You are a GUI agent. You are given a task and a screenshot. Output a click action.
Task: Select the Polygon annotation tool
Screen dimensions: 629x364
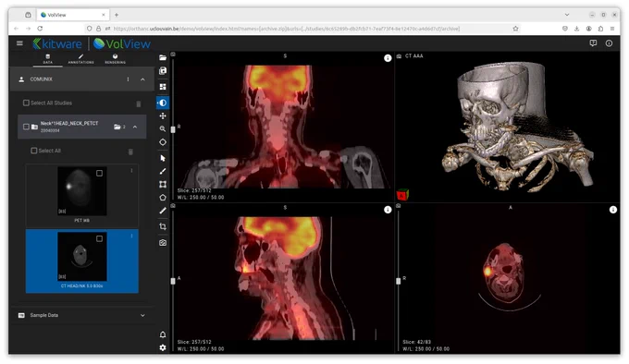(x=163, y=198)
